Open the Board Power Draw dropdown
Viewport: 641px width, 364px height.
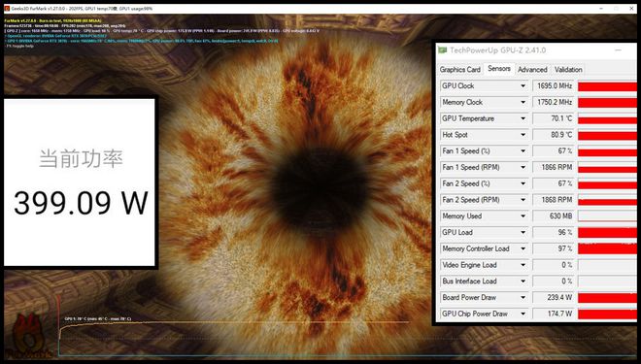tap(523, 297)
